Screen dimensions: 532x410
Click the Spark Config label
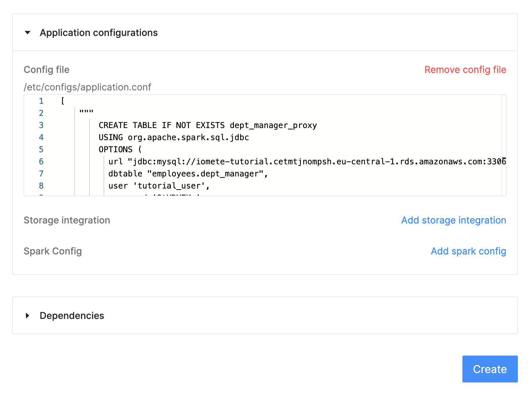pos(53,251)
